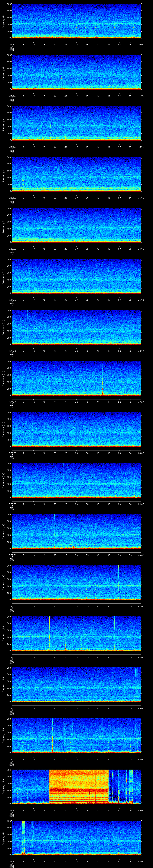The width and height of the screenshot is (153, 868).
Task: Click the strong spike near 42 seconds in 10:36 panel
Action: coord(102,379)
